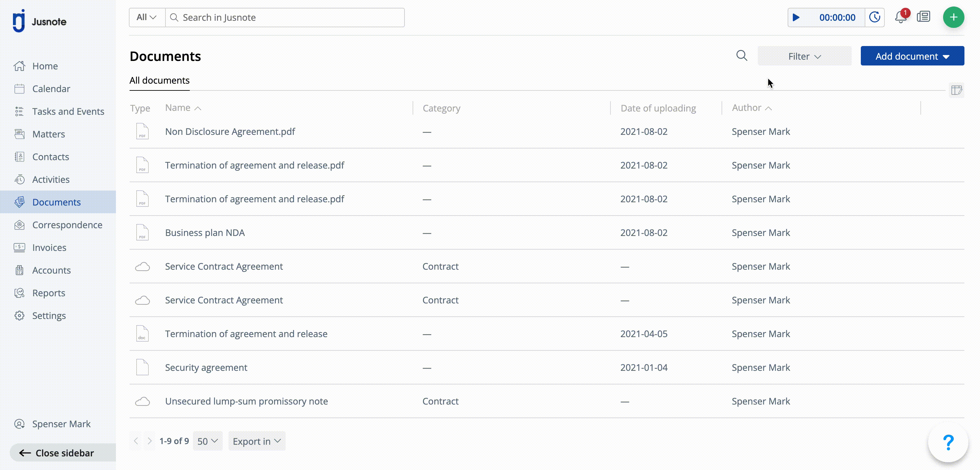980x470 pixels.
Task: Open the news feed icon
Action: pos(923,17)
